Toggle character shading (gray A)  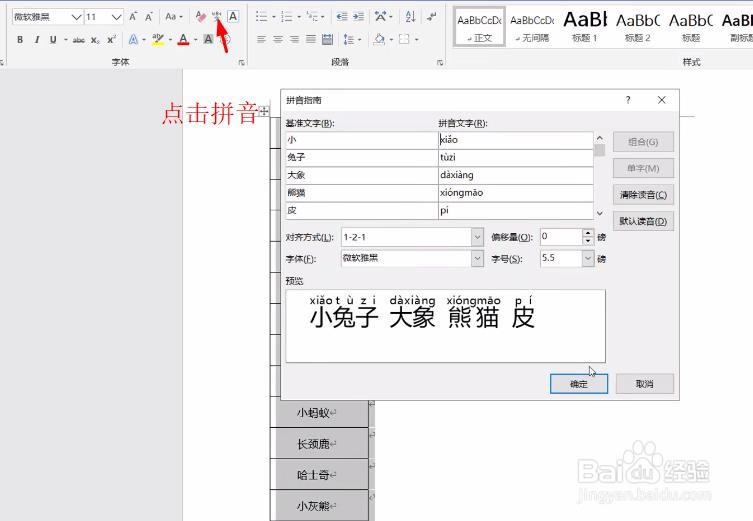coord(208,39)
